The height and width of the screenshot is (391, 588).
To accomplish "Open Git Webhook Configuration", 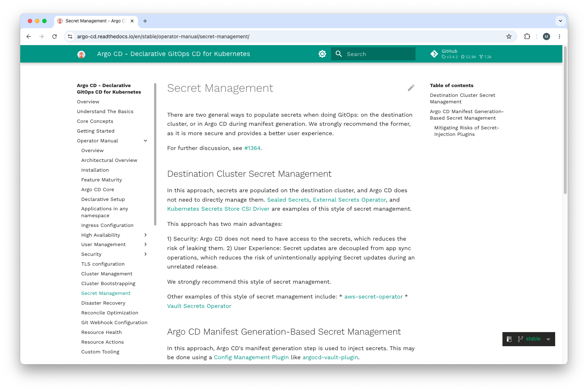I will tap(114, 322).
